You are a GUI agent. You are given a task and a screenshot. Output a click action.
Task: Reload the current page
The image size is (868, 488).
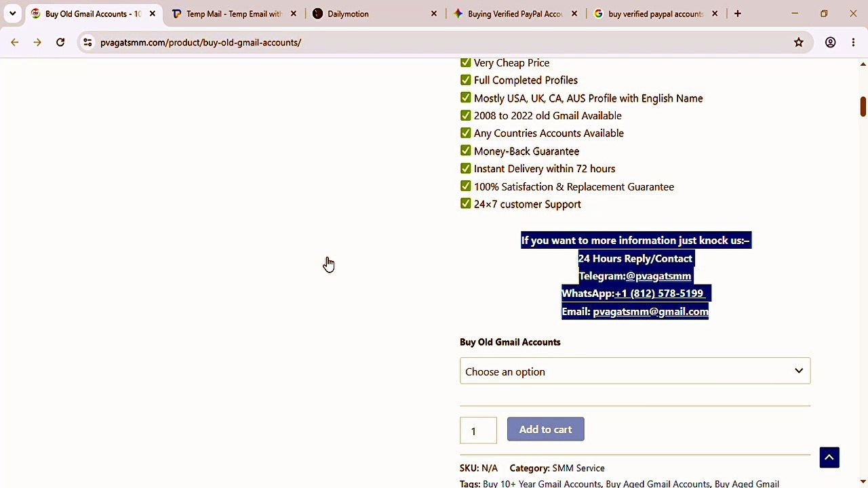tap(60, 43)
